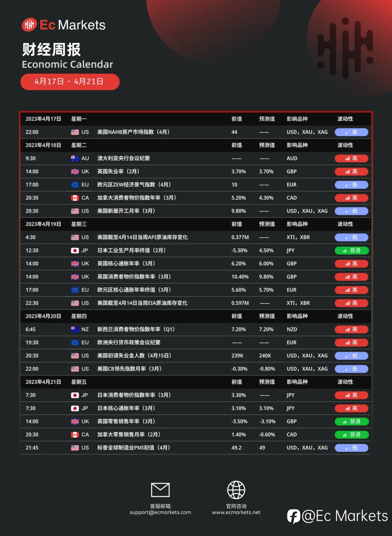Open the www.ecmarkets.net website link
Image resolution: width=392 pixels, height=536 pixels.
(x=236, y=512)
